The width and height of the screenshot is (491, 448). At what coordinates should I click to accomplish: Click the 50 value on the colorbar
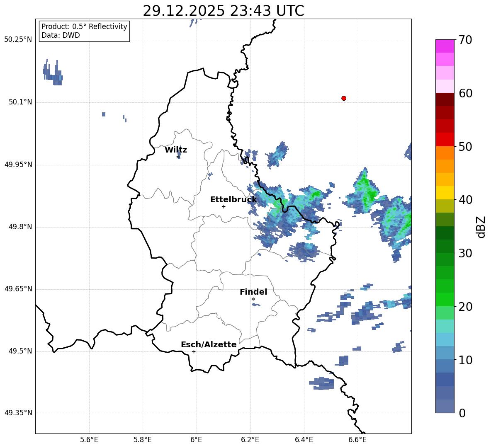point(465,146)
